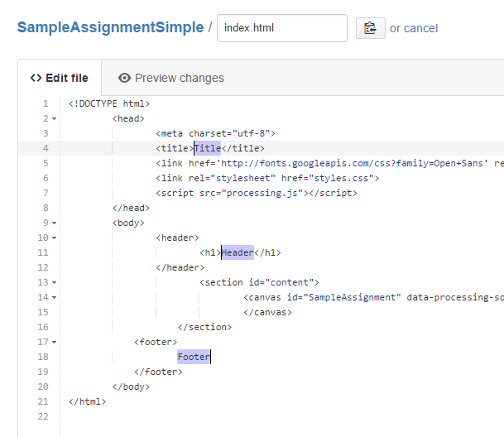Viewport: 504px width, 437px height.
Task: Collapse the head tag fold arrow on line 2
Action: pyautogui.click(x=54, y=119)
